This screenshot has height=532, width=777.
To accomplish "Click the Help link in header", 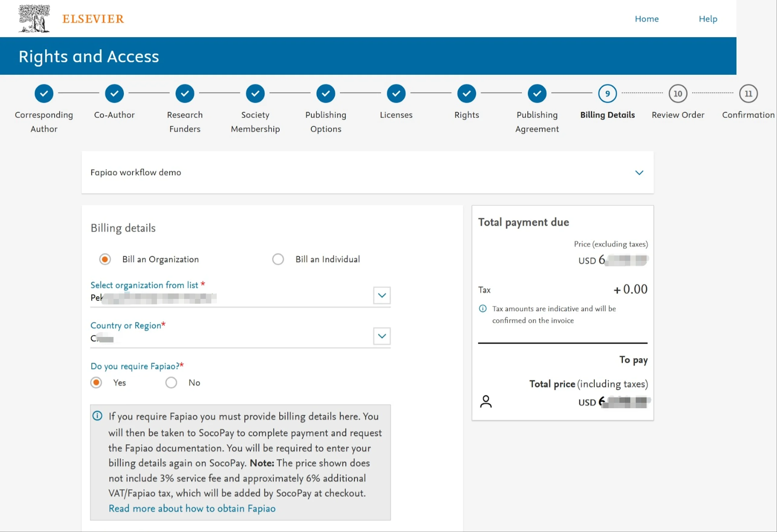I will [x=708, y=19].
